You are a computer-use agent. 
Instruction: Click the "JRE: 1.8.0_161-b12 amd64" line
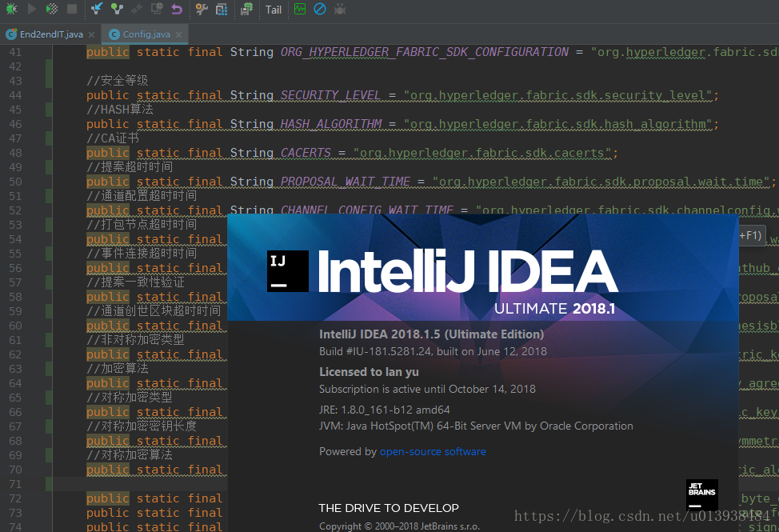pyautogui.click(x=385, y=410)
